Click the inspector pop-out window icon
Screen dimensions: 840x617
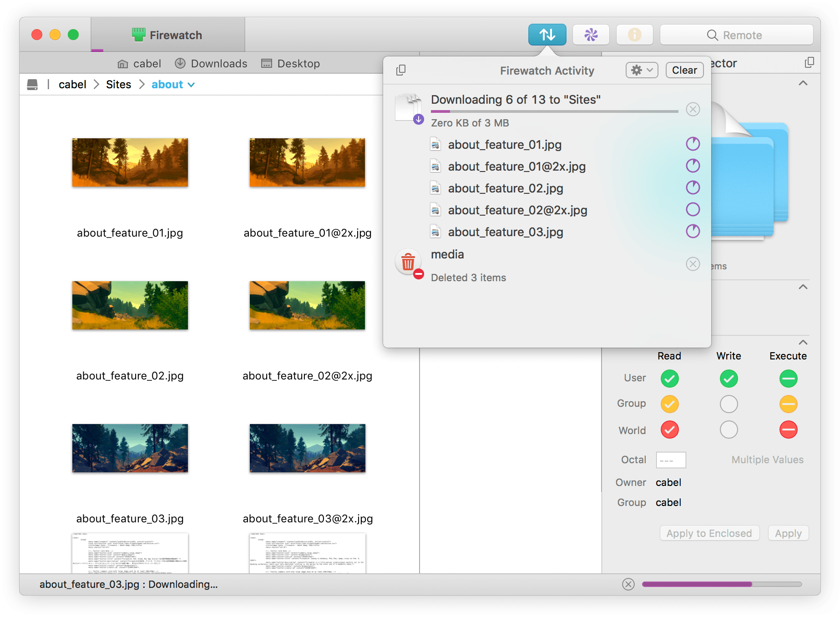[x=809, y=62]
